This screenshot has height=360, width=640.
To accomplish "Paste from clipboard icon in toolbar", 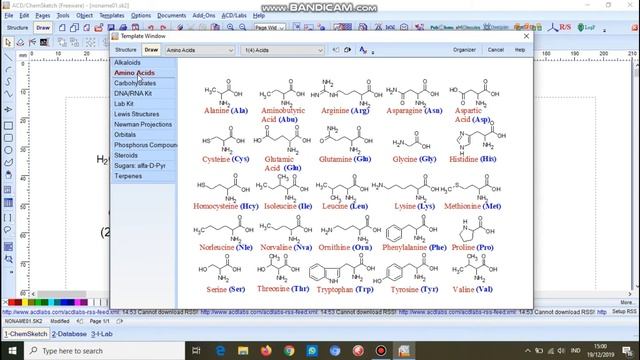I will 216,27.
